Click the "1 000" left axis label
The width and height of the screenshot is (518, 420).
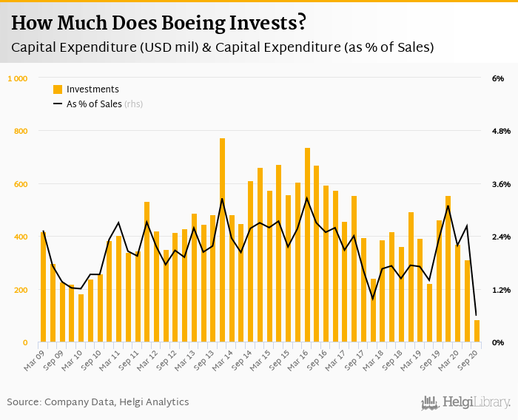[x=18, y=78]
